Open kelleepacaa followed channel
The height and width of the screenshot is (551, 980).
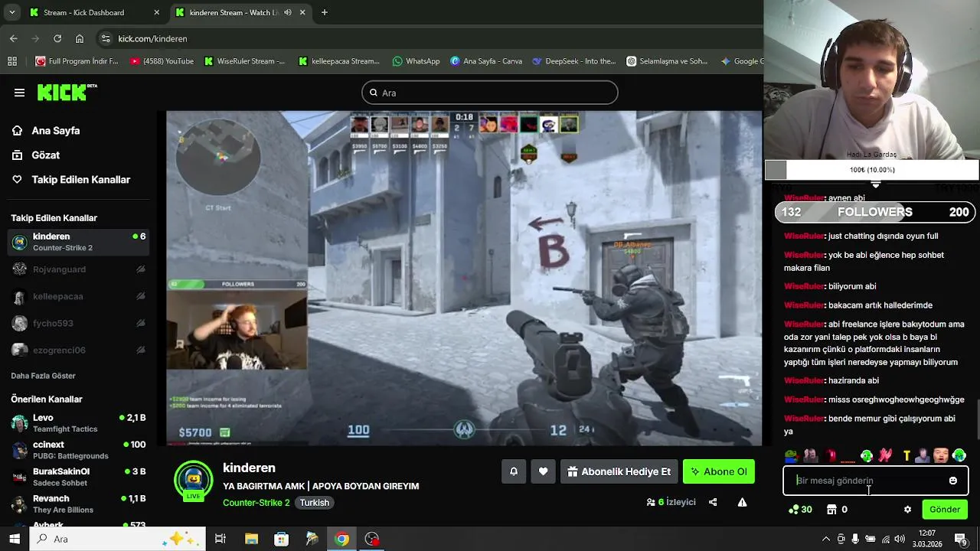click(x=78, y=296)
